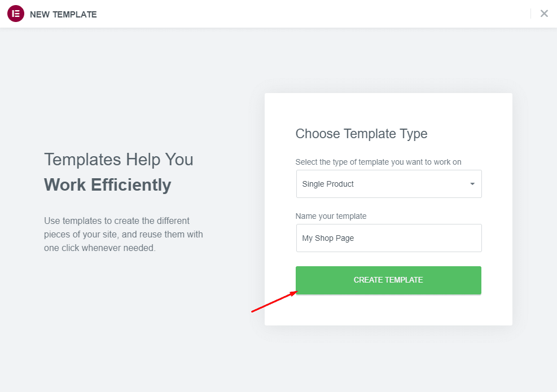Click the gray background below the description text
This screenshot has width=557, height=392.
124,312
